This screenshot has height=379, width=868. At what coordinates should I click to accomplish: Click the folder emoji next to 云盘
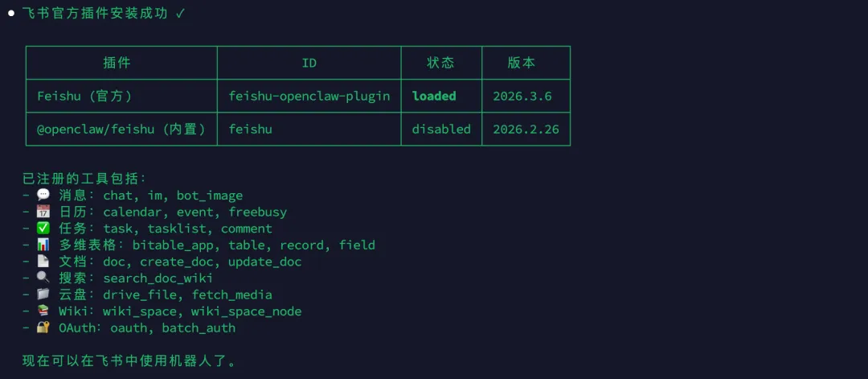pyautogui.click(x=43, y=295)
